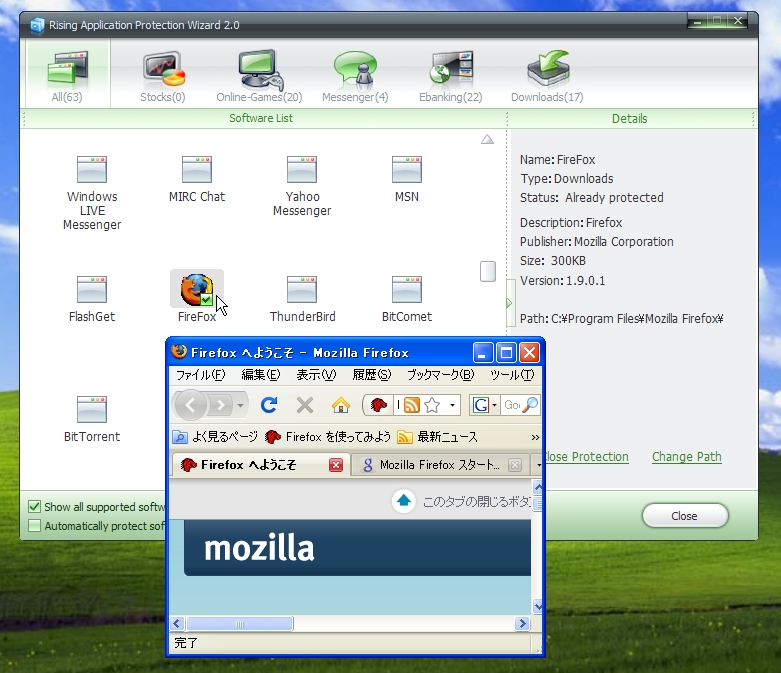Expand bookmarks toolbar overflow chevron
This screenshot has width=781, height=673.
(x=535, y=437)
